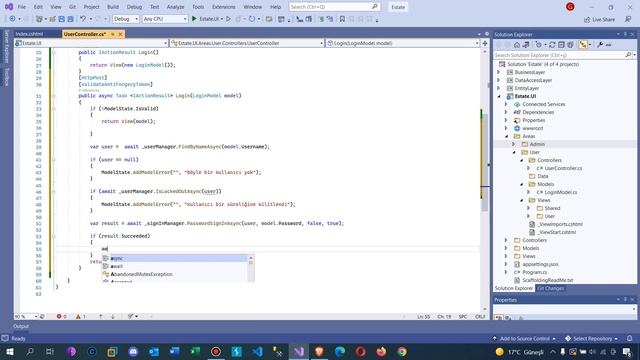Select _ViewImports.cshtml file

pos(560,224)
